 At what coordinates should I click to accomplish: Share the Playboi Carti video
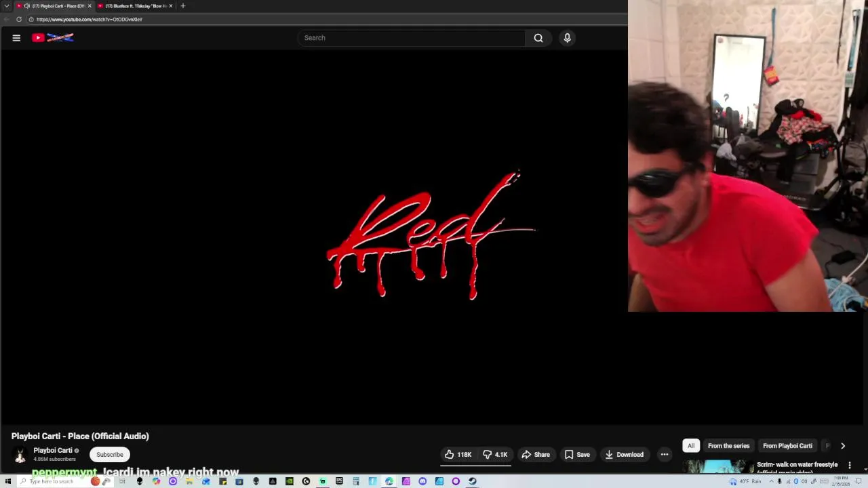(x=536, y=455)
